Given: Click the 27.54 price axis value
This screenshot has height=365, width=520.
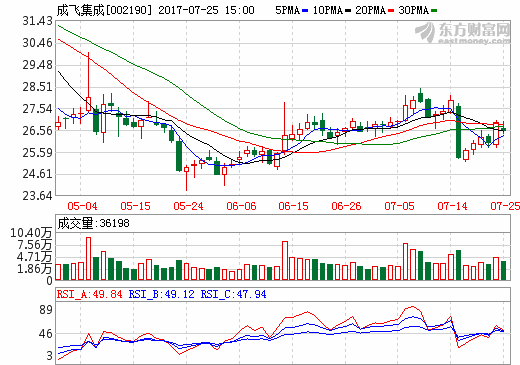Looking at the screenshot, I should pos(38,109).
